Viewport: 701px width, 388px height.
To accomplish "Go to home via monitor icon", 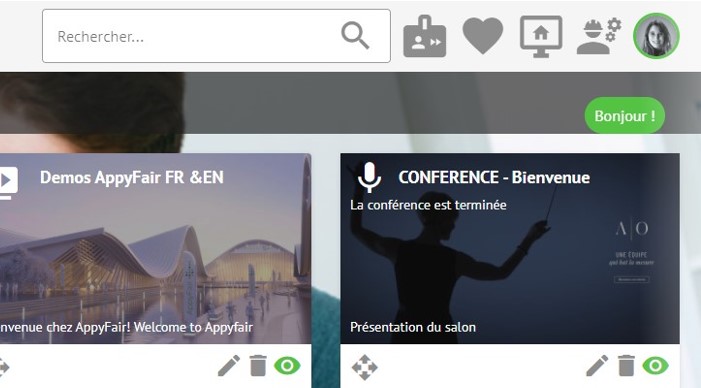I will [x=541, y=37].
